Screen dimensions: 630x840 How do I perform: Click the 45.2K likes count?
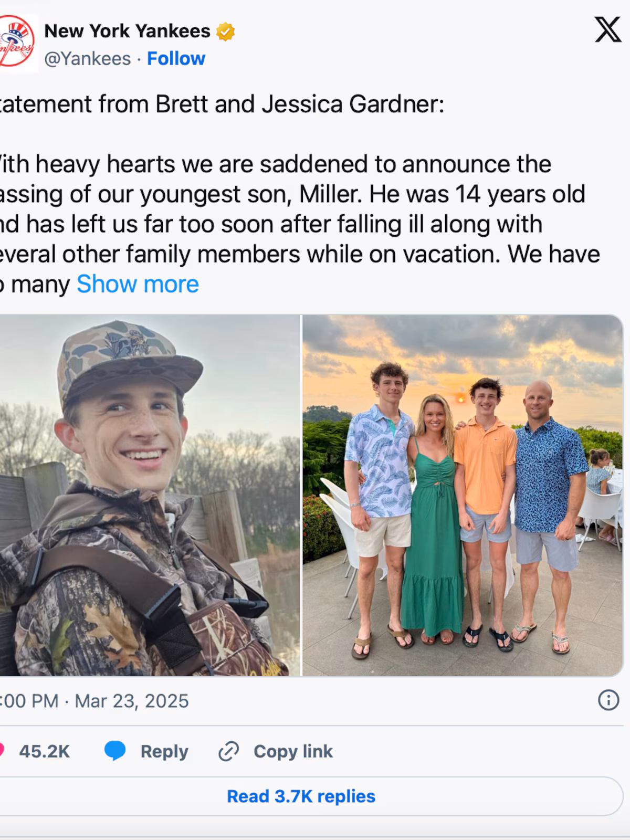[44, 751]
